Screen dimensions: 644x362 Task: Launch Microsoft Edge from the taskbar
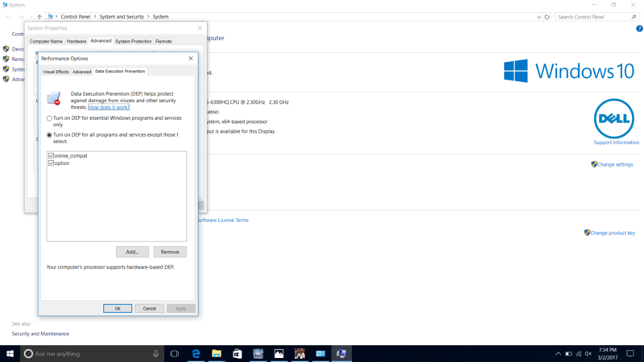[196, 354]
